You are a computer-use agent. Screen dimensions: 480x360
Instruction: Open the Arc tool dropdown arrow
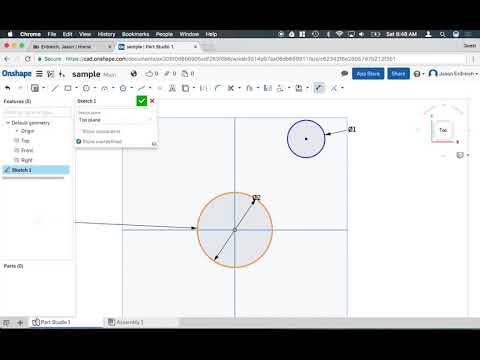coord(113,88)
